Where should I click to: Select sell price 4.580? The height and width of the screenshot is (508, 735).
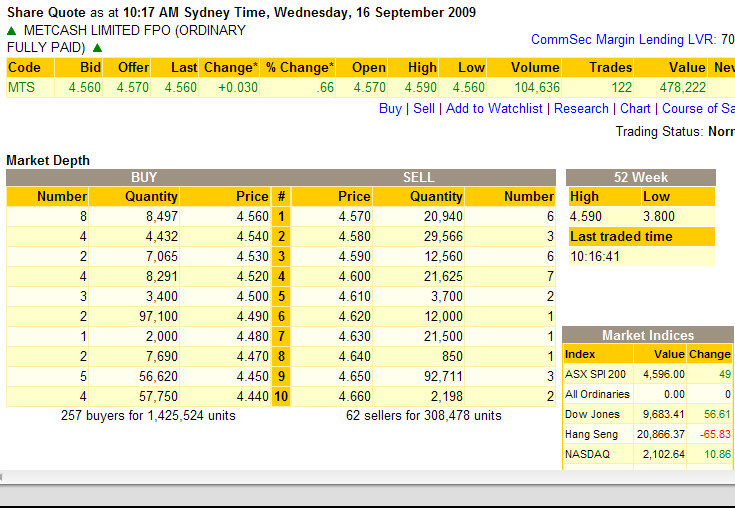(354, 236)
